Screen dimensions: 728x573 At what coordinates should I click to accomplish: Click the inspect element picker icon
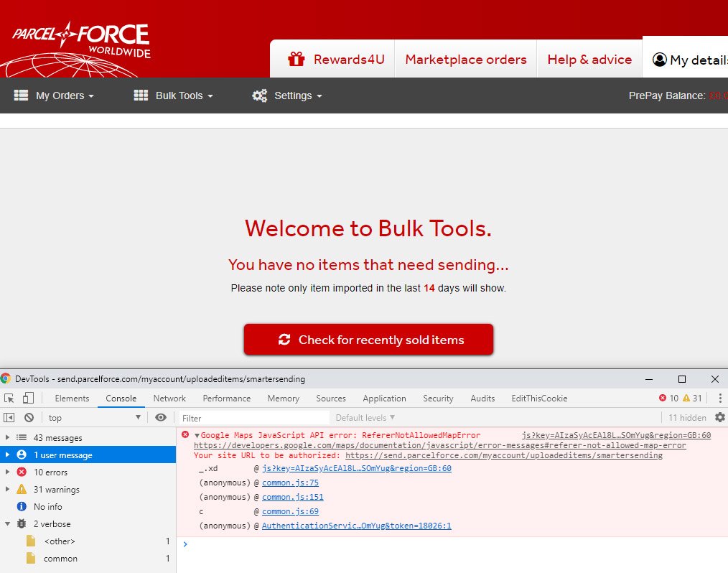(x=9, y=398)
